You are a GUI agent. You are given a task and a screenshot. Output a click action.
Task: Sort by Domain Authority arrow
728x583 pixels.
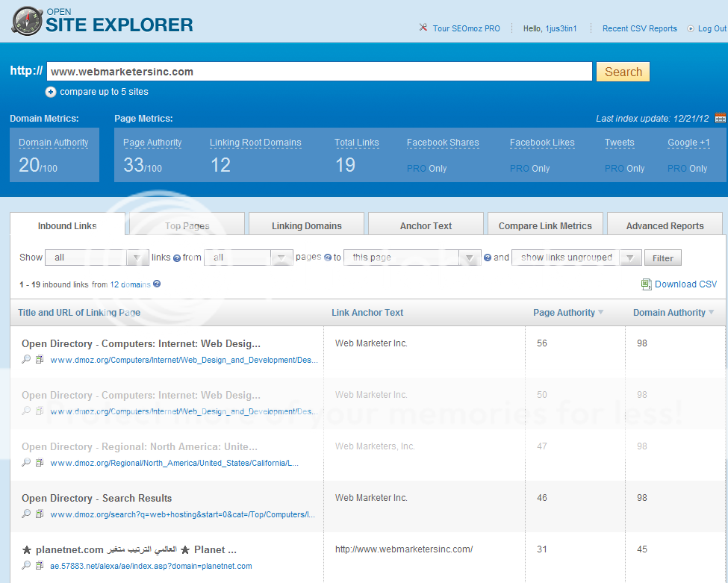[711, 313]
